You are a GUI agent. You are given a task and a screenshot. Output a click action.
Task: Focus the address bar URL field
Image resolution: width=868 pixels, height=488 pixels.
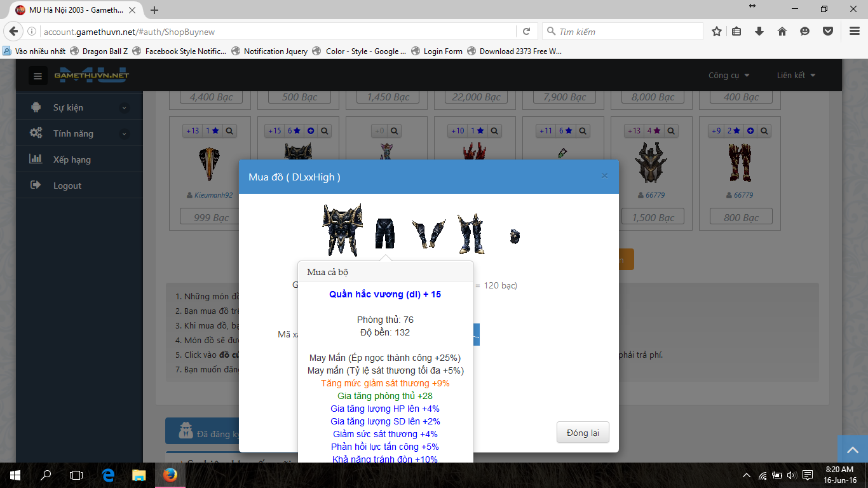click(x=278, y=31)
